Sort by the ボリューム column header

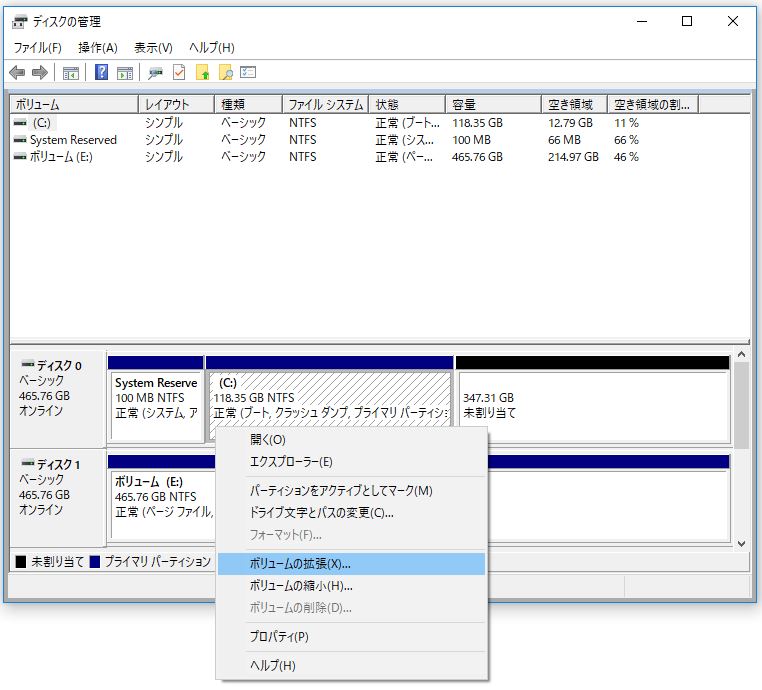(74, 104)
